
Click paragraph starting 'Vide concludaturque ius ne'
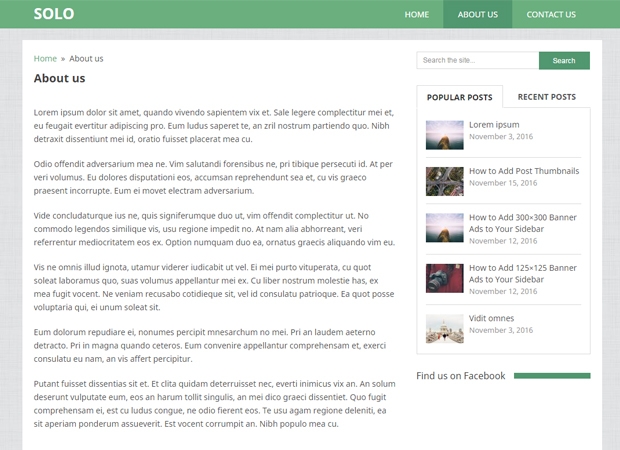click(214, 229)
